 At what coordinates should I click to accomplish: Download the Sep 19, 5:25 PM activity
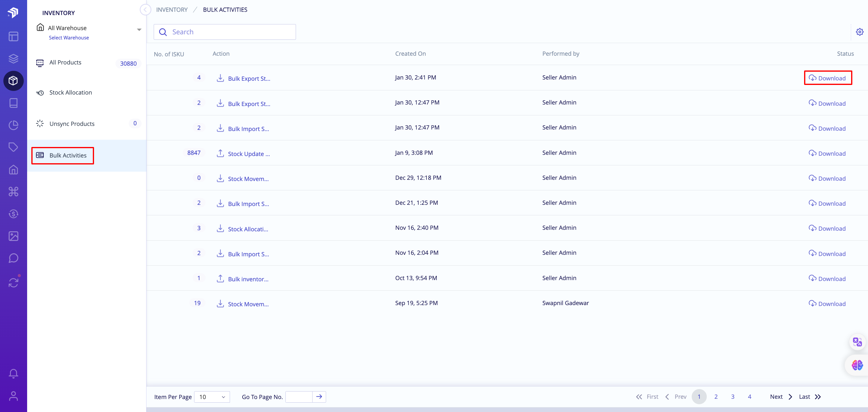[x=827, y=303]
